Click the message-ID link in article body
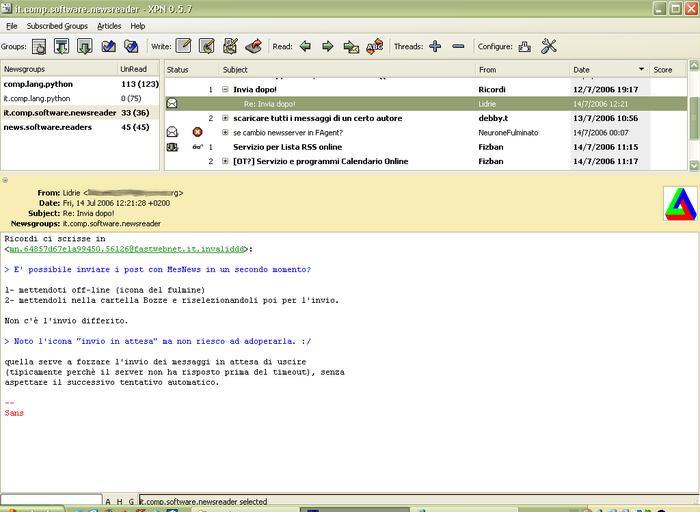 click(128, 249)
